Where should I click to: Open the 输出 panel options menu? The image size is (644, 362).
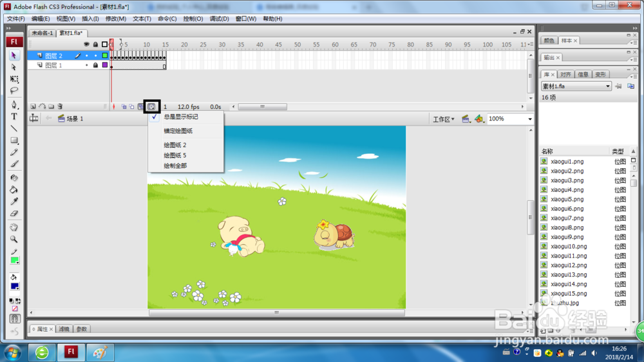pos(632,59)
